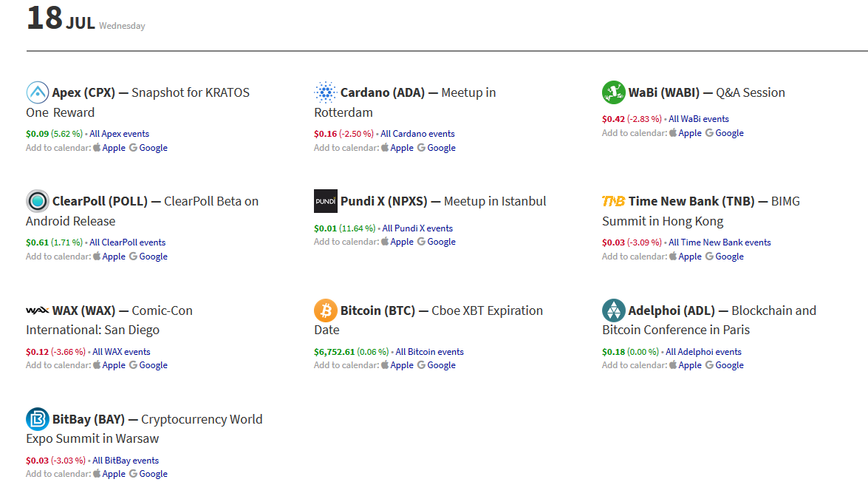Add Bitcoin Cboe XBT Expiration to Google calendar
This screenshot has height=499, width=868.
(437, 365)
